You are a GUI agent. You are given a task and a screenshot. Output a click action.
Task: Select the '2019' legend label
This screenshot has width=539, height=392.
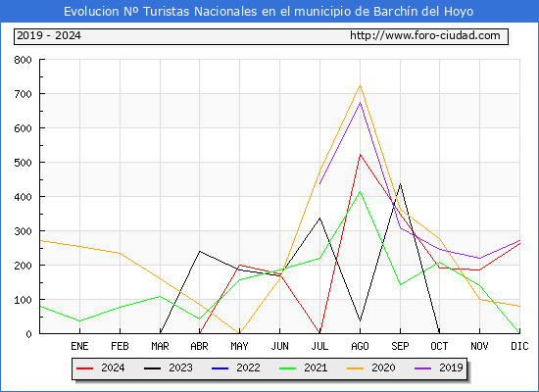(x=451, y=367)
